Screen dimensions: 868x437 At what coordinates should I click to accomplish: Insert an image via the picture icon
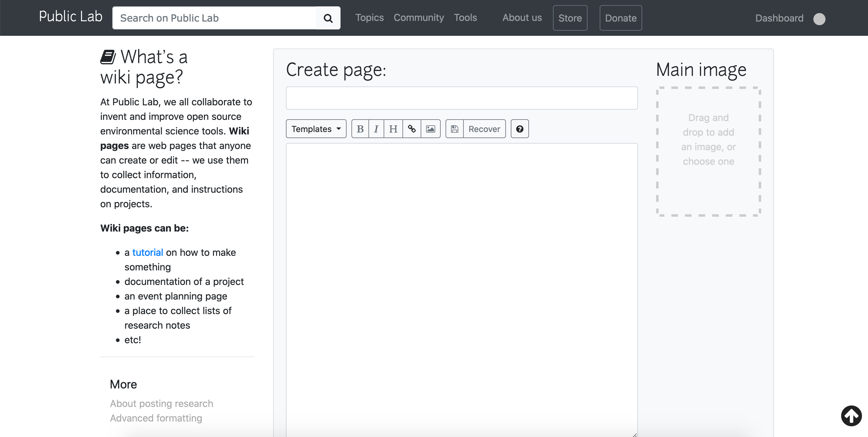(x=430, y=129)
